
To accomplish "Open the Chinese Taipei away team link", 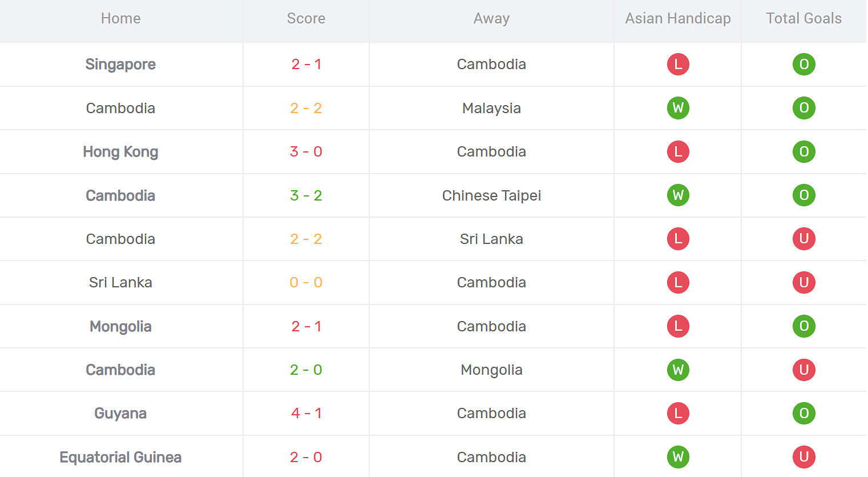I will (x=491, y=195).
